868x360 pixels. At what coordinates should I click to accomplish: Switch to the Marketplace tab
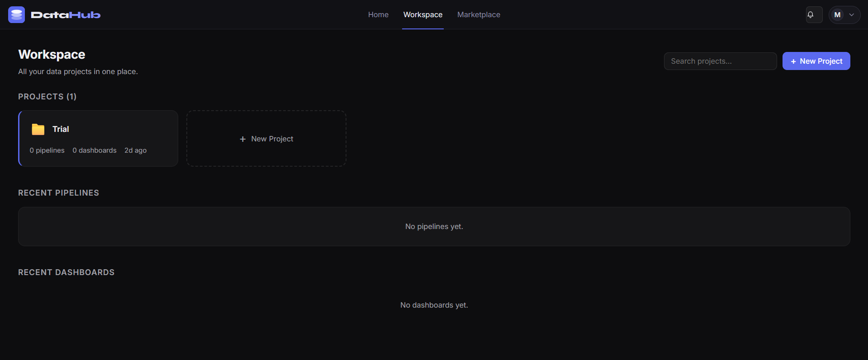[x=479, y=14]
